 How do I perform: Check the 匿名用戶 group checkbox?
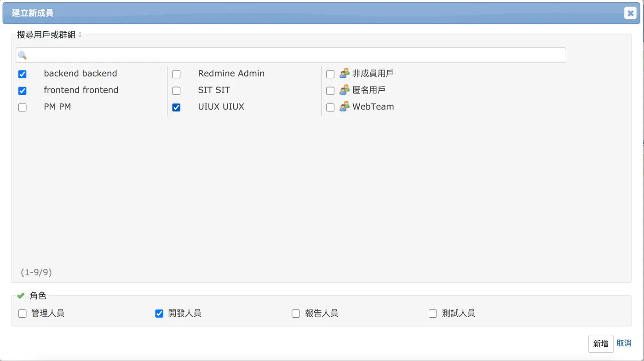pos(330,91)
